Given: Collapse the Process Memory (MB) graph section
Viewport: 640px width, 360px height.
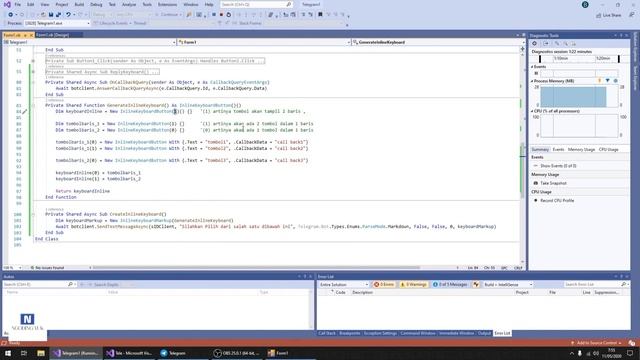Looking at the screenshot, I should click(x=532, y=81).
